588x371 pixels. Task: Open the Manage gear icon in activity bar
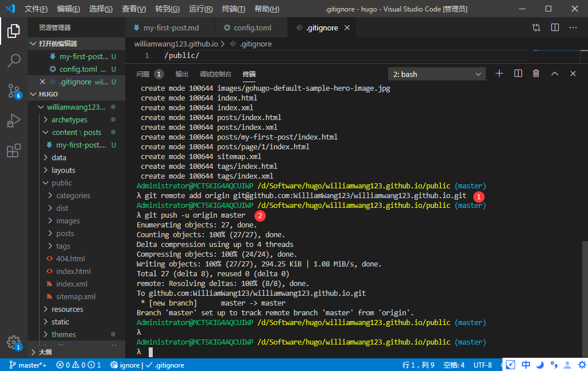14,342
